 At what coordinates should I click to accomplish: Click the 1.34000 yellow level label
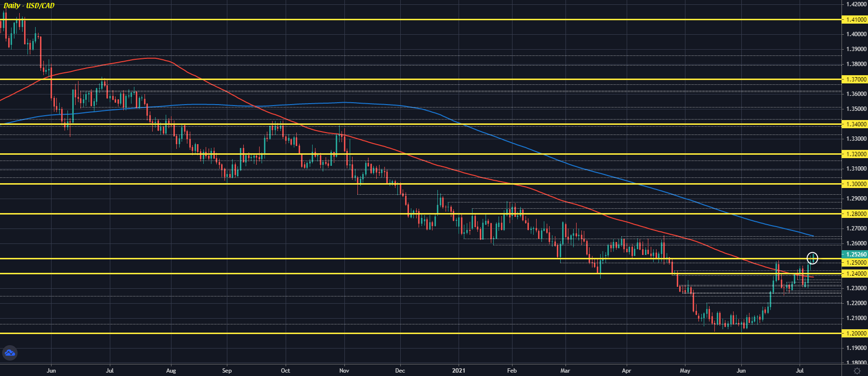tap(854, 124)
